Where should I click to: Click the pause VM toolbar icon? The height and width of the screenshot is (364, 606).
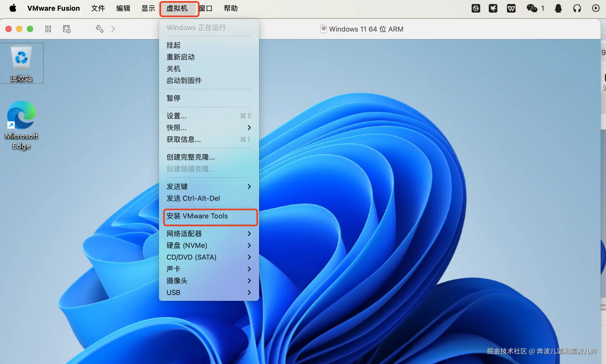[48, 29]
